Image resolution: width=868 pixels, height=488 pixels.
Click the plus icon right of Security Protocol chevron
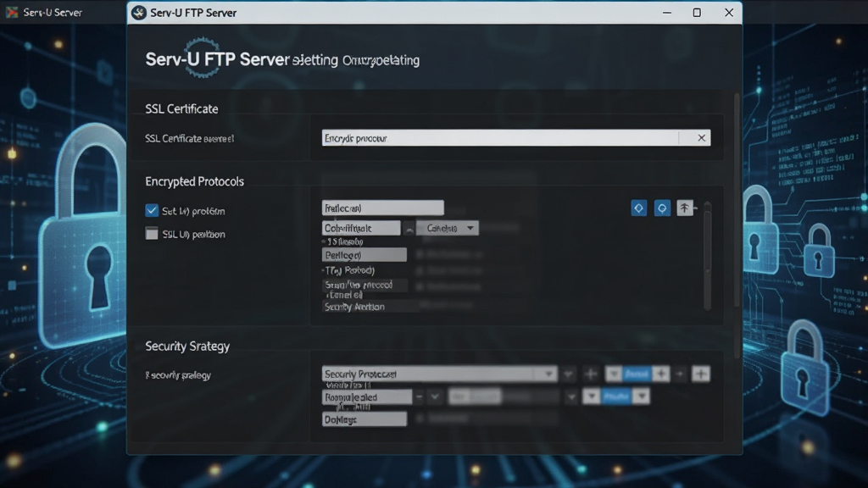pyautogui.click(x=591, y=374)
